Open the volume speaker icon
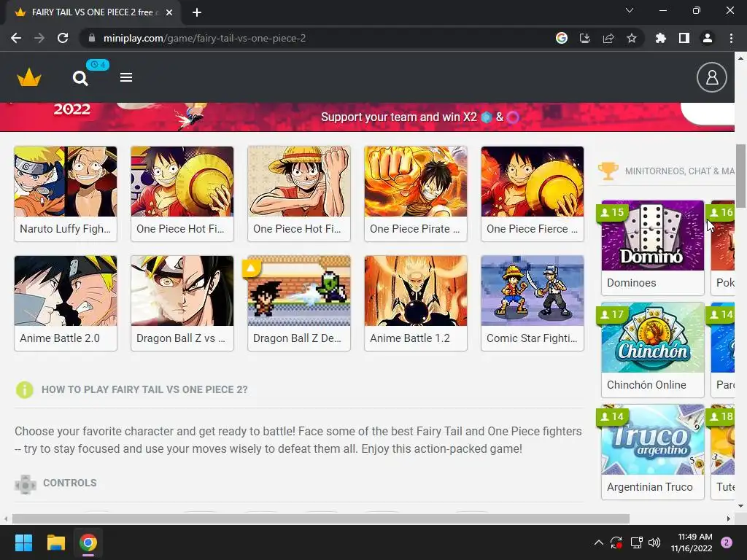The height and width of the screenshot is (560, 747). [x=654, y=542]
